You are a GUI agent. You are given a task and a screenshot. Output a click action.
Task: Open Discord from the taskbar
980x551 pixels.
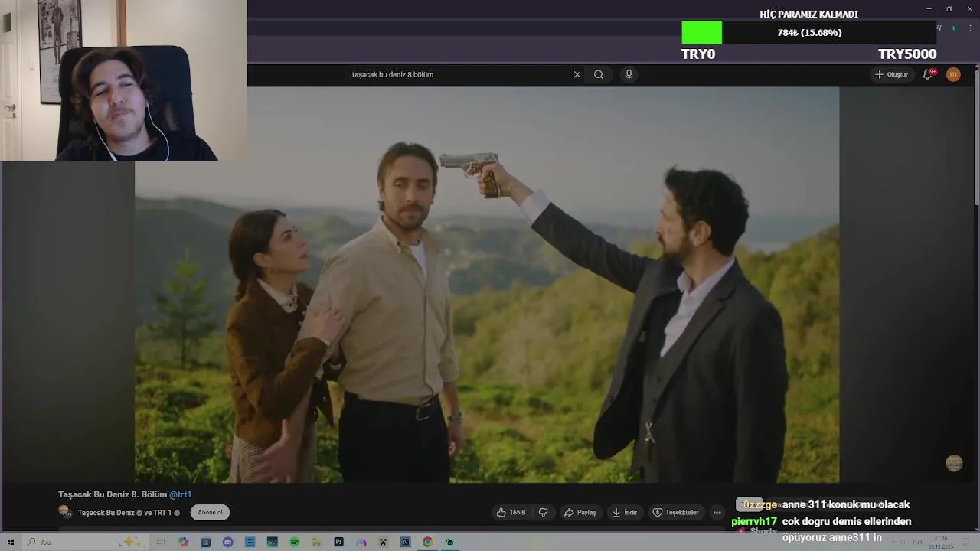227,542
